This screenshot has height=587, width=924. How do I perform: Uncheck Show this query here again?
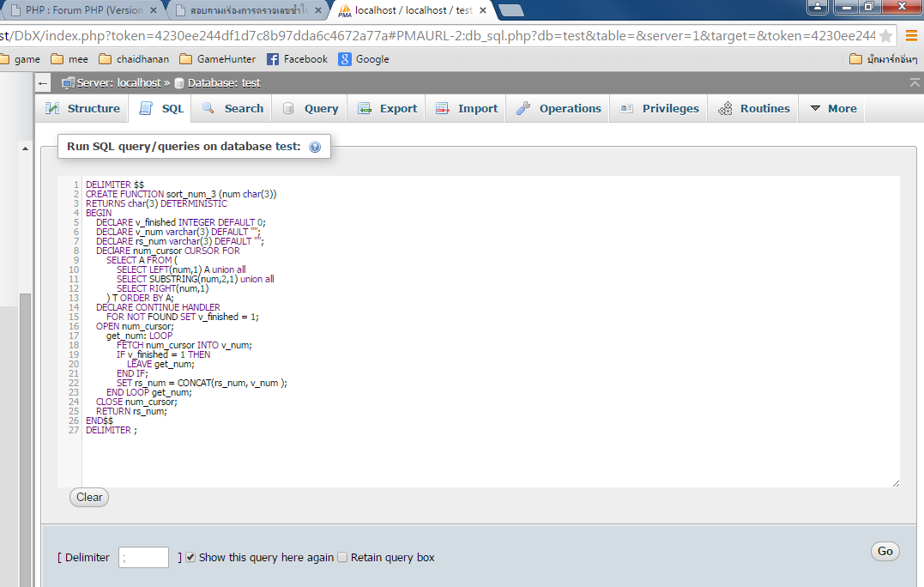[190, 557]
